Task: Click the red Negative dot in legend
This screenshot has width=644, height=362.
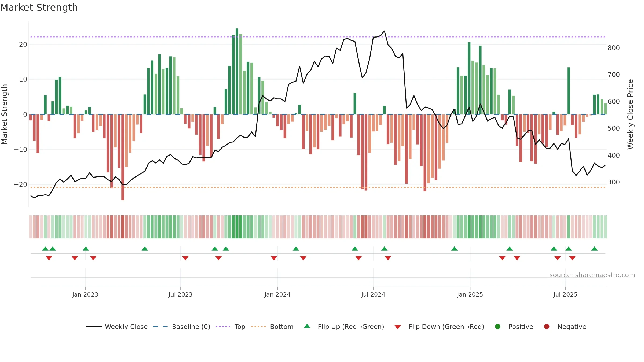Action: (547, 327)
